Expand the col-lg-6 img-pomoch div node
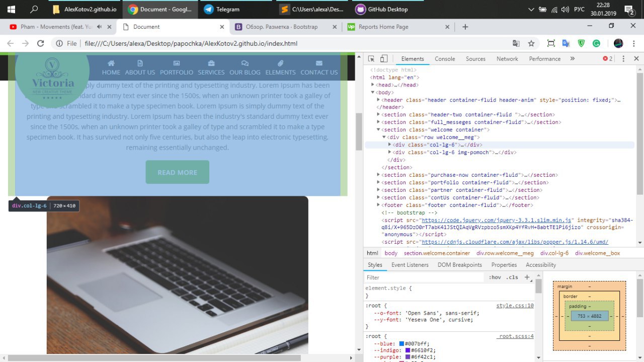Screen dimensions: 644x362 click(x=390, y=153)
